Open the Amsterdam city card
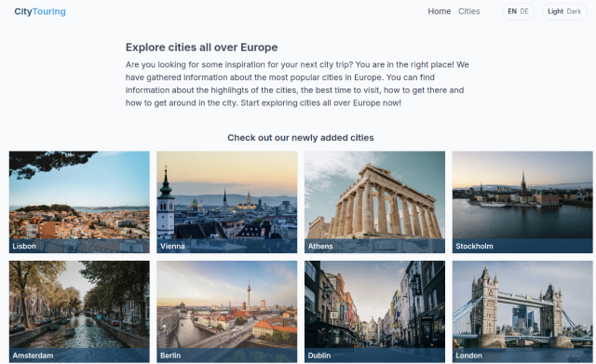 [x=79, y=312]
